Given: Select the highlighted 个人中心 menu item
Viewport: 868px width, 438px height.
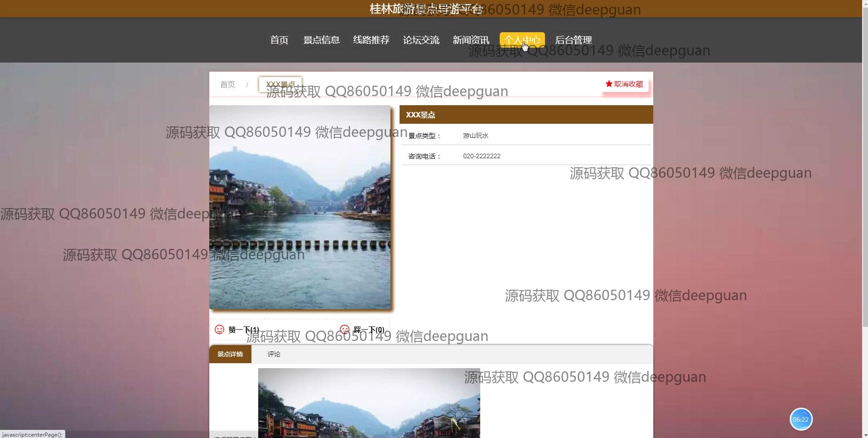Looking at the screenshot, I should click(x=522, y=40).
